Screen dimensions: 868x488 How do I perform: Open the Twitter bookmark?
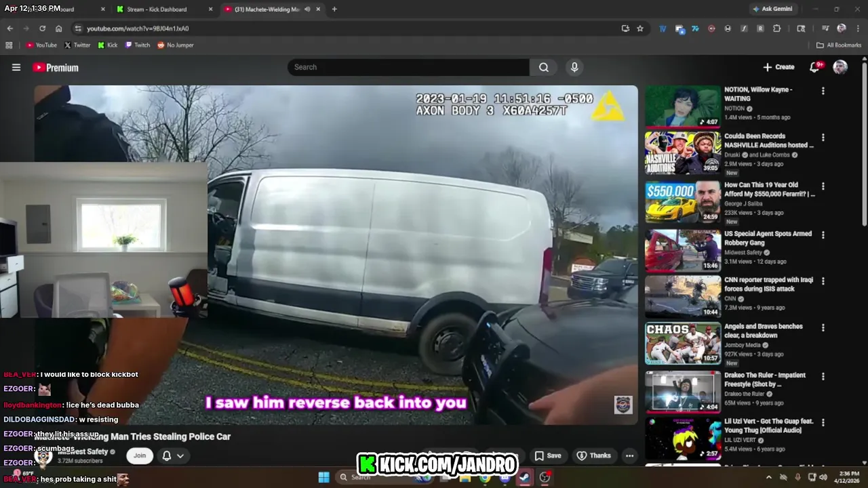(x=77, y=45)
